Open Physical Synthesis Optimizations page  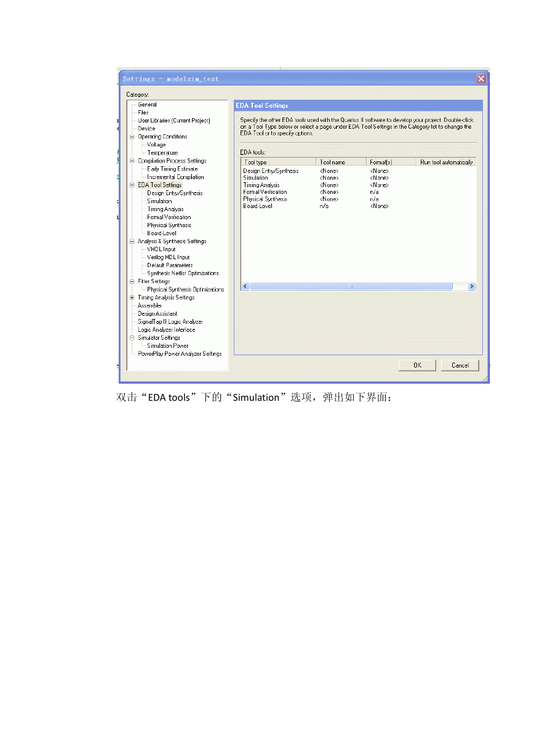tap(186, 289)
